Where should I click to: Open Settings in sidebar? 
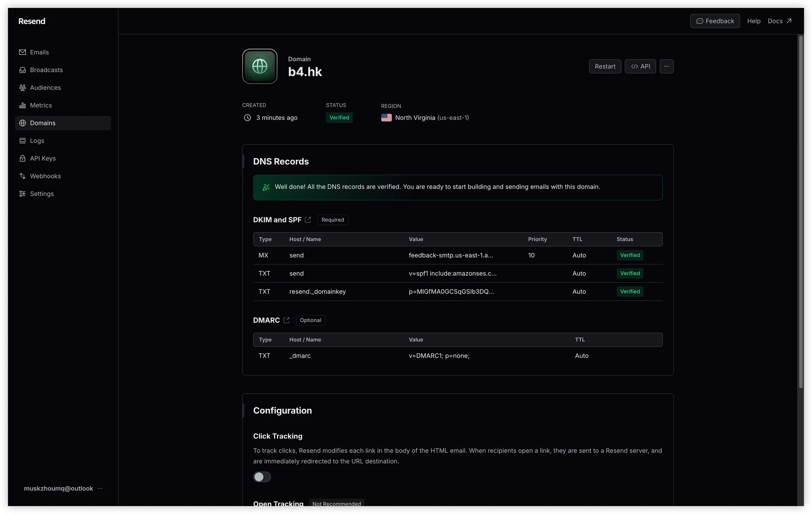tap(42, 194)
